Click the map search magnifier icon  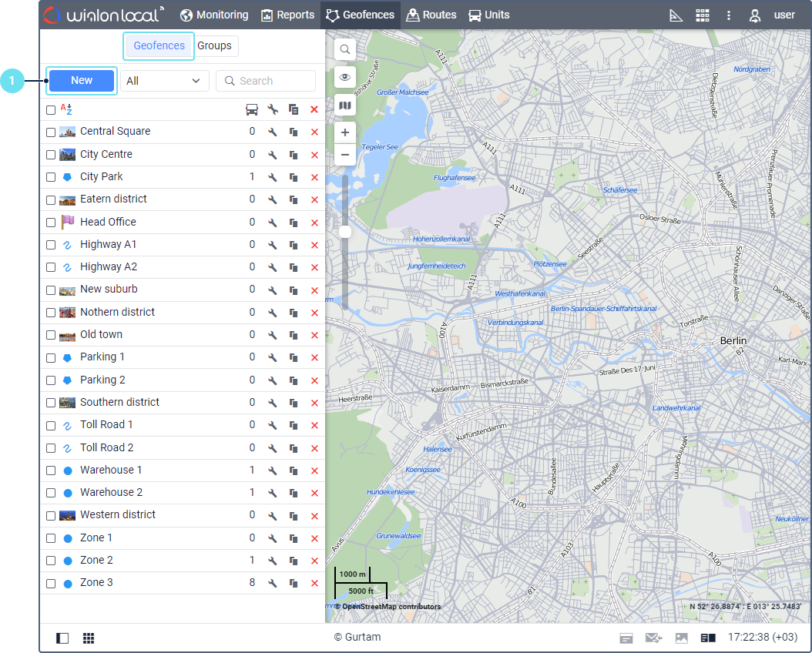[x=344, y=49]
